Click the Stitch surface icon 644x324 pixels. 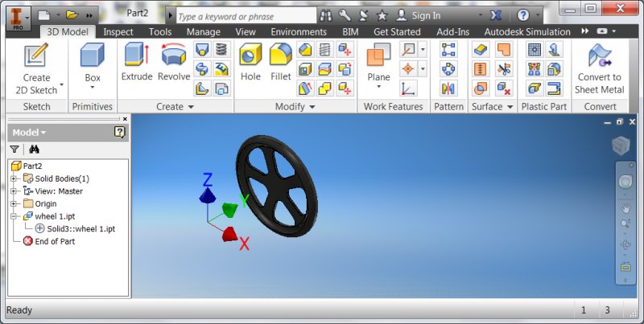(481, 69)
